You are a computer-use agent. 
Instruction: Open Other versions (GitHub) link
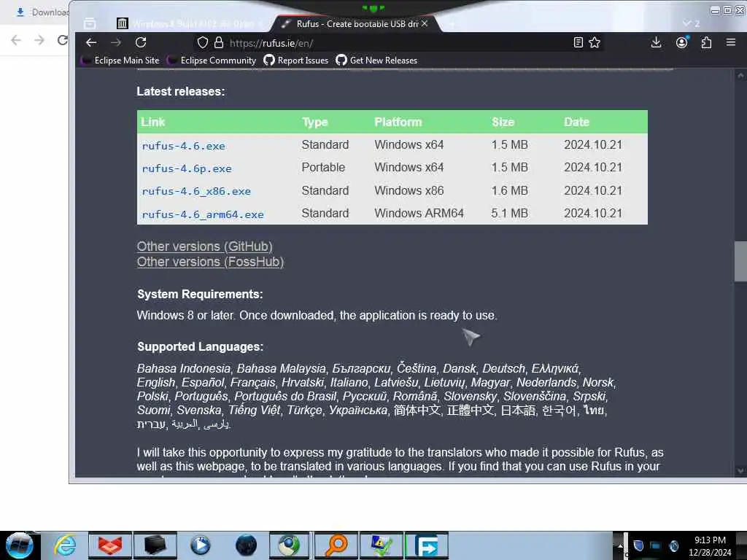coord(205,246)
